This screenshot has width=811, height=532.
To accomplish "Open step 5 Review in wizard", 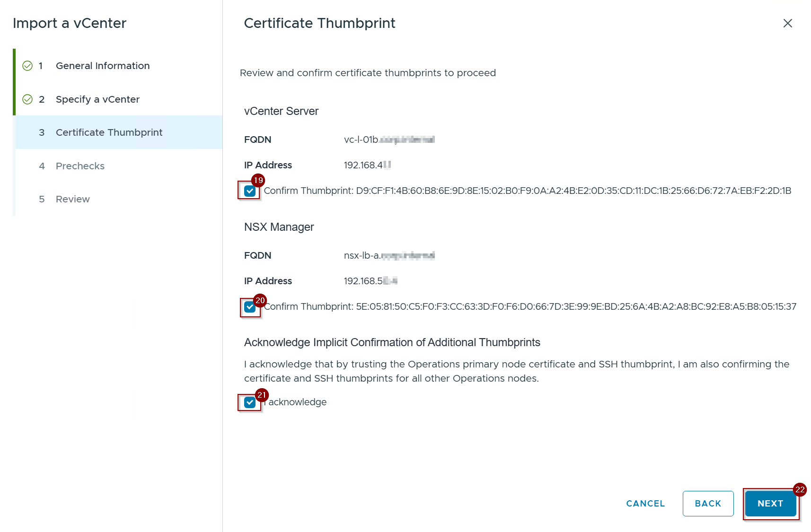I will pyautogui.click(x=72, y=199).
